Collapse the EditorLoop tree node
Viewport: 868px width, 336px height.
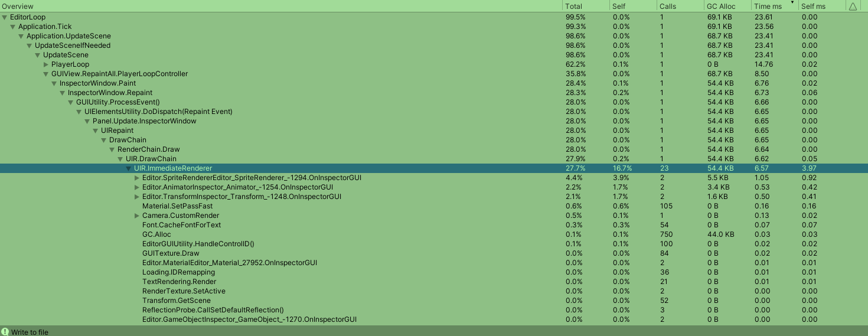coord(5,17)
